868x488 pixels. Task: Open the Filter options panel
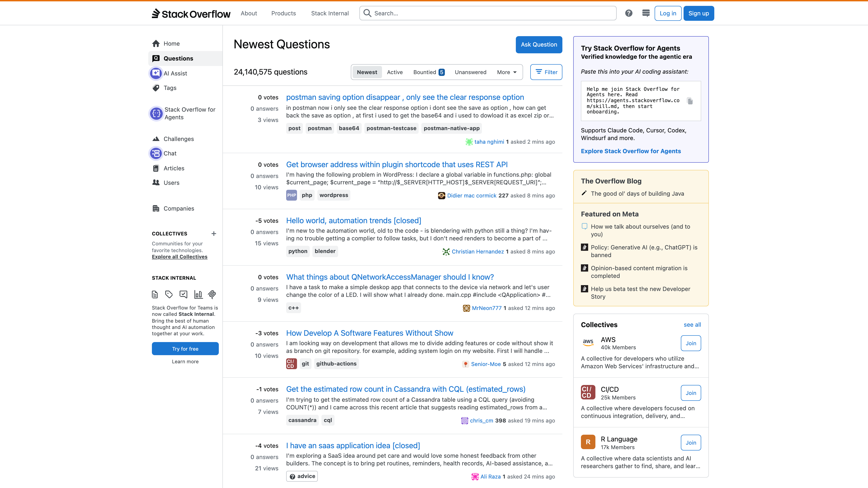tap(546, 72)
